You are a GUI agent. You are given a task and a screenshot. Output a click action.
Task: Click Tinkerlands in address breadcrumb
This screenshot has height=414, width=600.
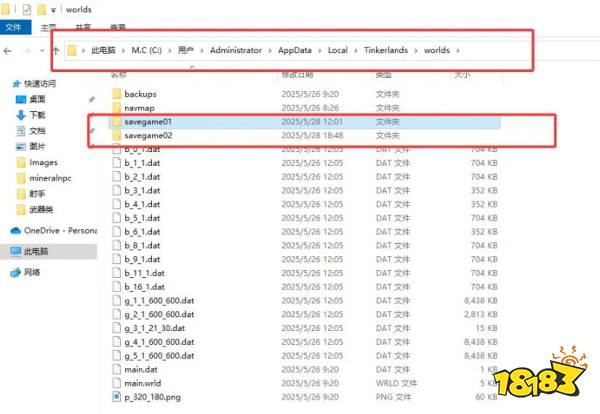click(x=386, y=50)
